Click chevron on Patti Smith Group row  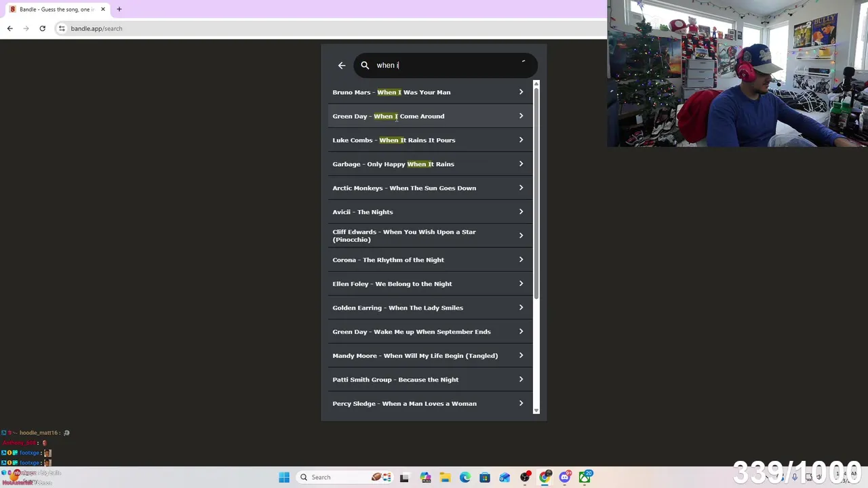[521, 380]
